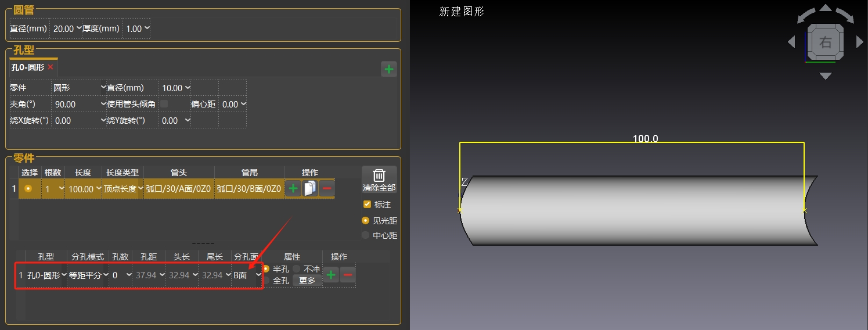This screenshot has width=868, height=330.
Task: Click the 管头 column header
Action: point(179,173)
